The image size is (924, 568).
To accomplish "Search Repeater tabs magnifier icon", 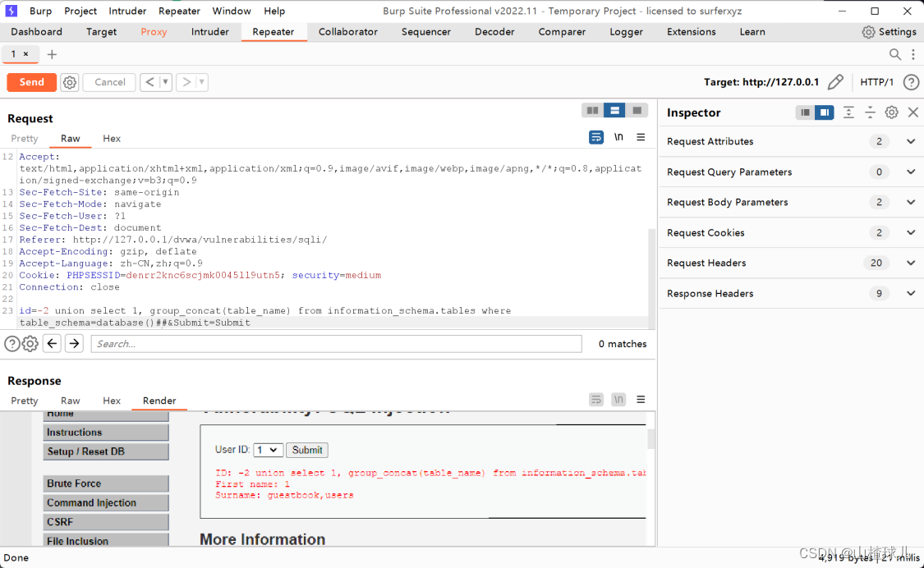I will pyautogui.click(x=894, y=54).
